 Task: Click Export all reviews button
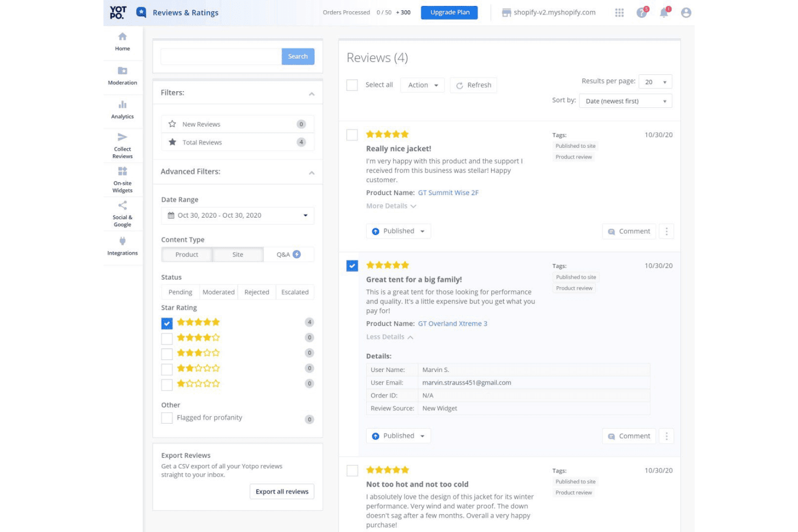[282, 492]
